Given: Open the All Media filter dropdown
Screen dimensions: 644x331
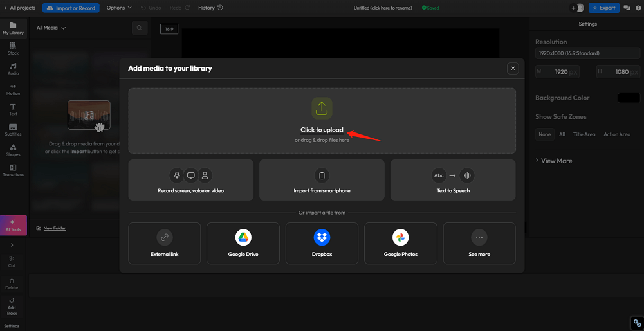Looking at the screenshot, I should [51, 28].
